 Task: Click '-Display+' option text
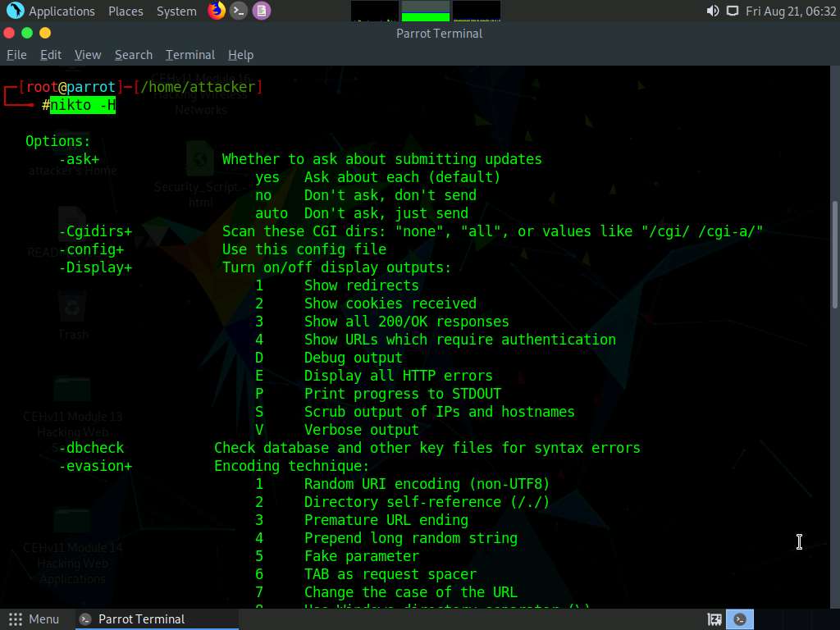(95, 267)
